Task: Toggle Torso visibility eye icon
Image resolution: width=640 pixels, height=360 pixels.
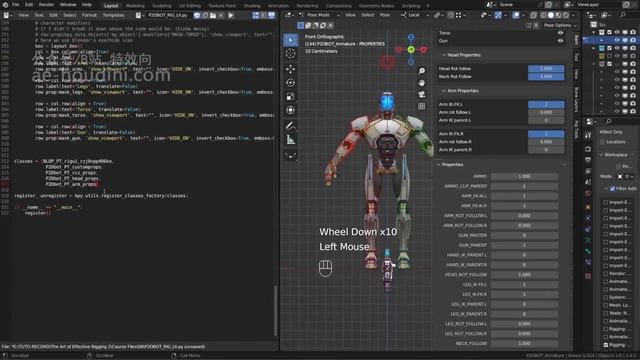Action: (x=560, y=33)
